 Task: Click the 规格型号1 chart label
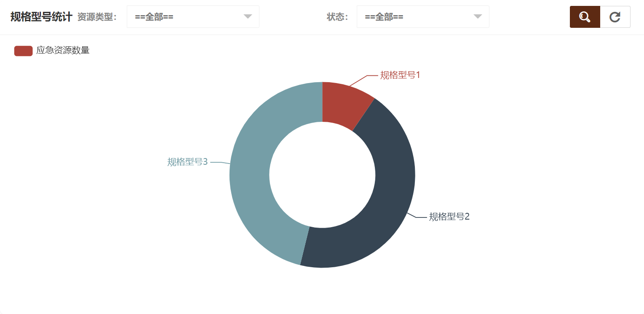(x=400, y=75)
